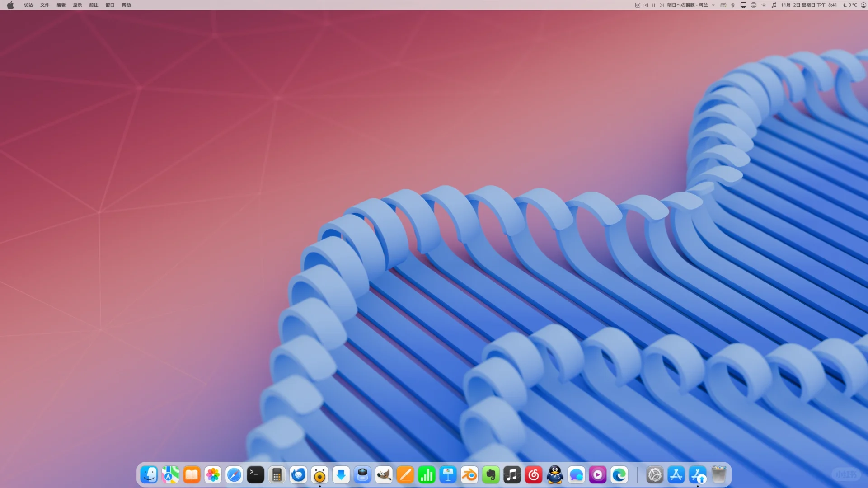Viewport: 868px width, 488px height.
Task: Launch the Terminal app
Action: [255, 475]
